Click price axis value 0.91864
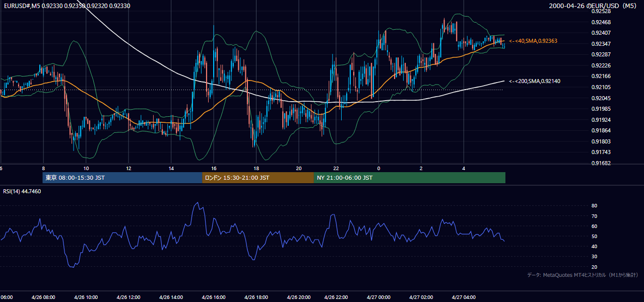 pos(602,130)
